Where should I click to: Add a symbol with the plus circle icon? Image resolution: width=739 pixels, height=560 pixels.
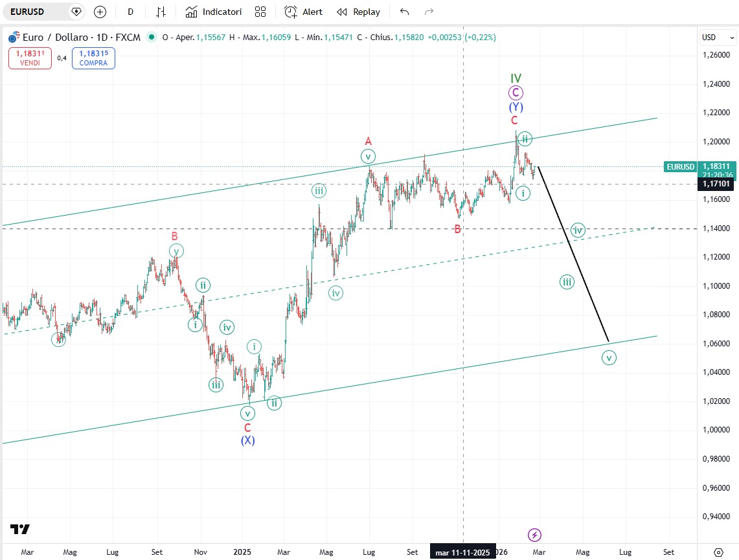(100, 12)
